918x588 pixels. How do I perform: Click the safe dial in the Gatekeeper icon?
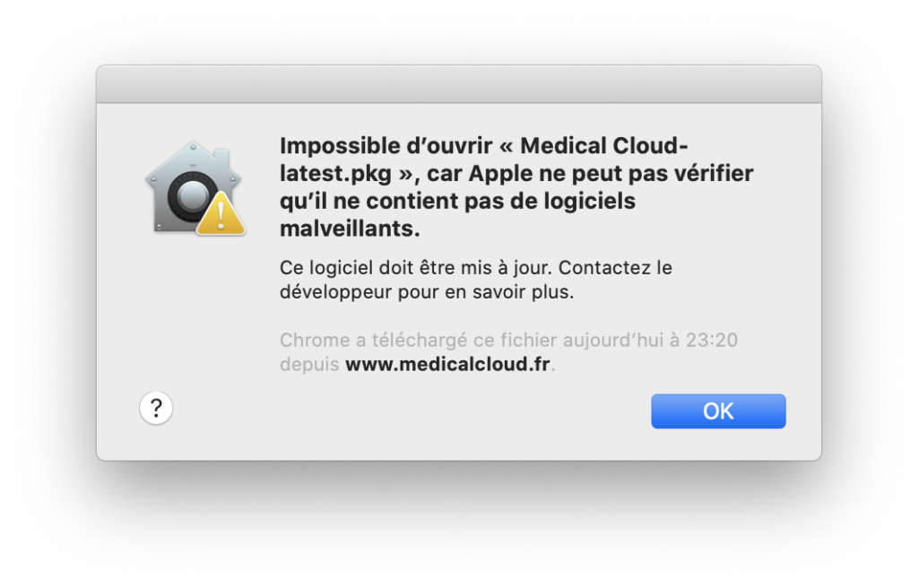pos(190,196)
